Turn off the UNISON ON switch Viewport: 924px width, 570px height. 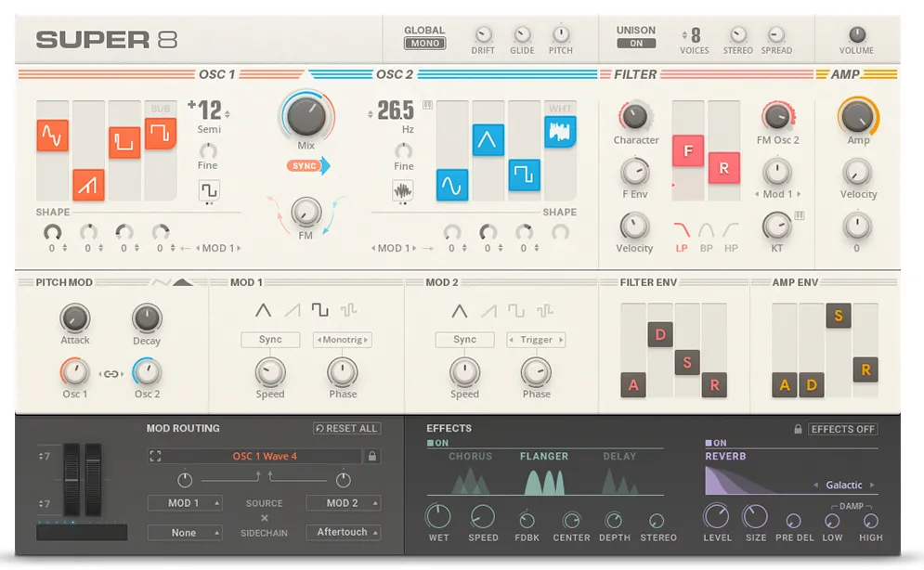(636, 44)
